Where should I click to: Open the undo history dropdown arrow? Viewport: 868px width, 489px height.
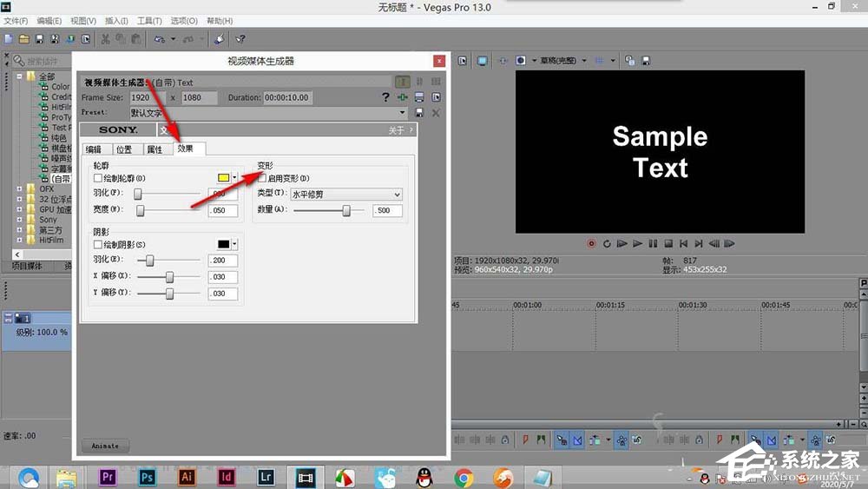tap(173, 39)
